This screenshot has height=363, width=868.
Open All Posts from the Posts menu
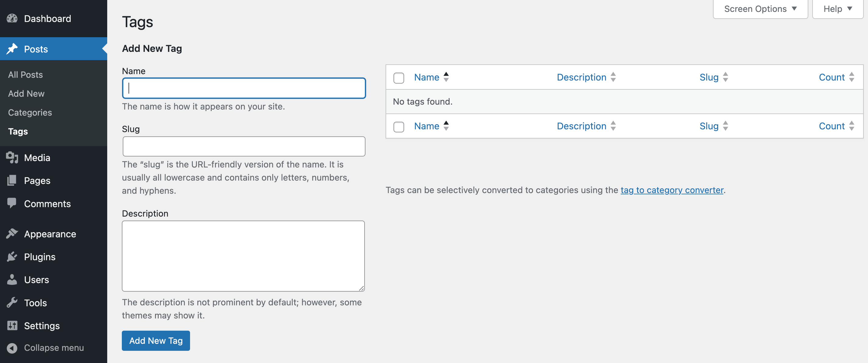[x=25, y=74]
